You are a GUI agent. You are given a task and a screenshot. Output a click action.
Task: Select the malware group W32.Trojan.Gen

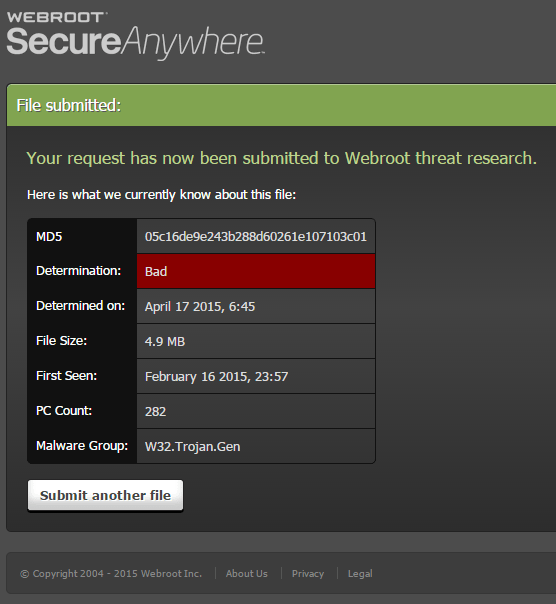[193, 446]
